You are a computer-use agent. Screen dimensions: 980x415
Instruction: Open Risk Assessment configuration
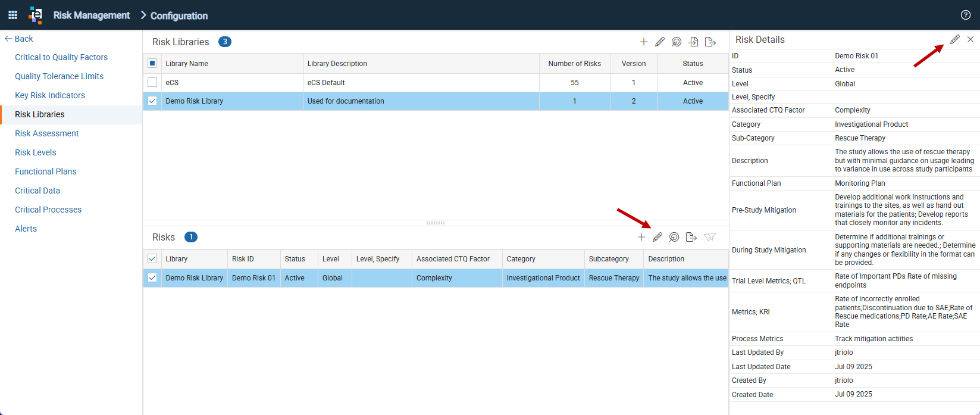point(47,133)
